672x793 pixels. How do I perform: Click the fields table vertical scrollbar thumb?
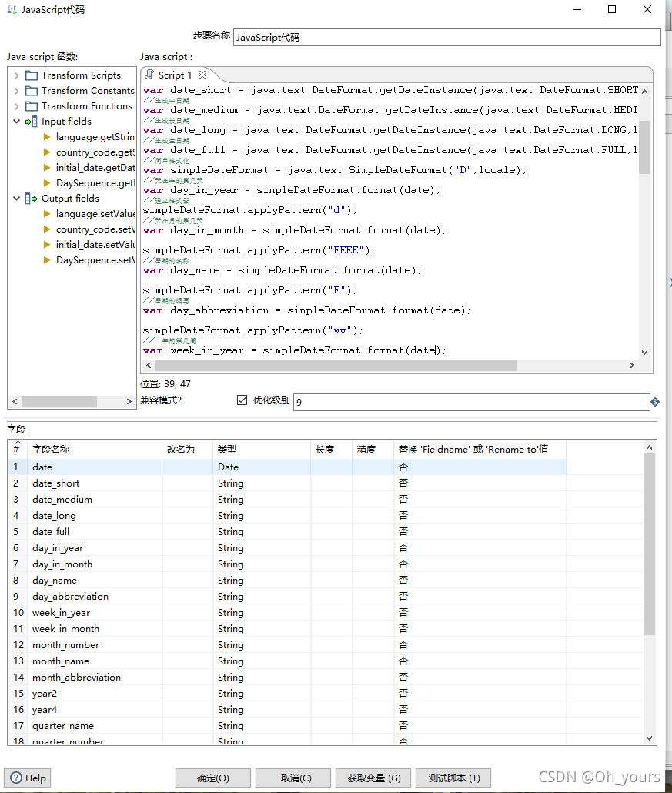[x=649, y=544]
